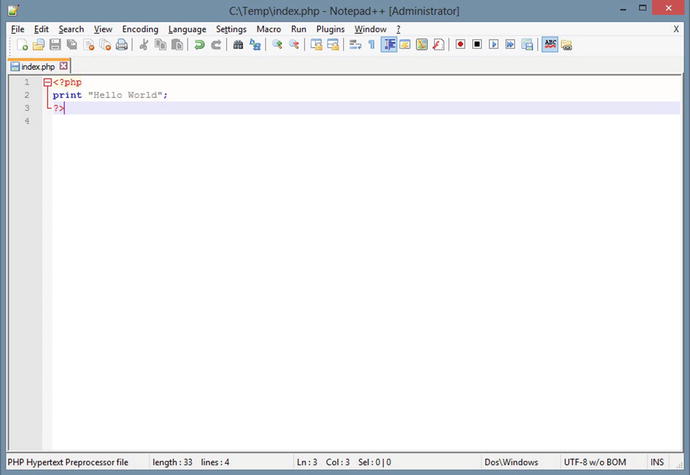Click the Print toolbar icon
The width and height of the screenshot is (690, 475).
121,45
